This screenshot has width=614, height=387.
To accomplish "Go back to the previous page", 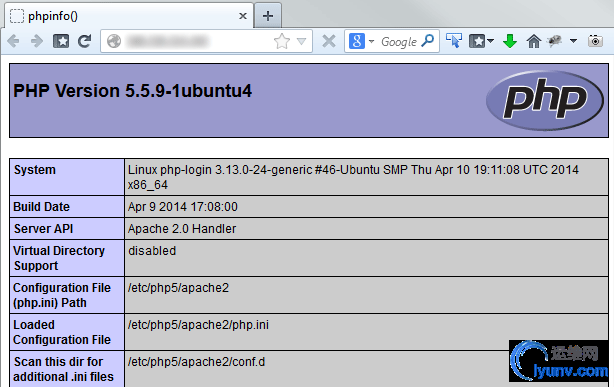I will [13, 41].
